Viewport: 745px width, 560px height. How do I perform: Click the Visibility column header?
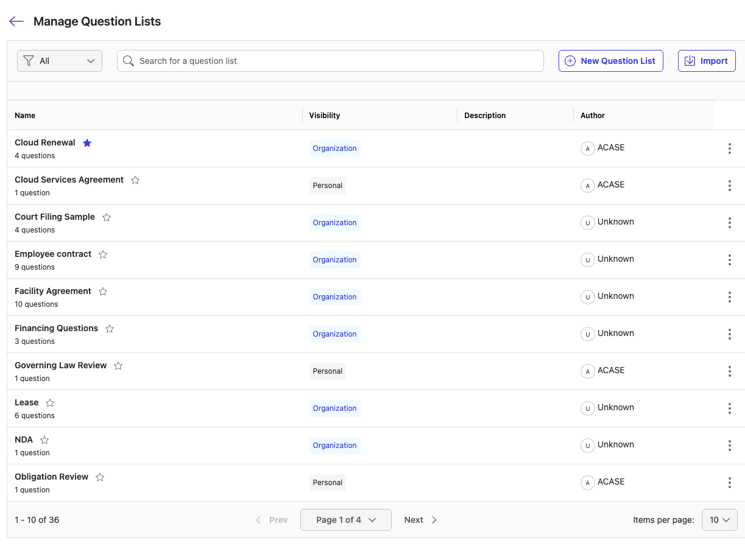click(x=324, y=116)
